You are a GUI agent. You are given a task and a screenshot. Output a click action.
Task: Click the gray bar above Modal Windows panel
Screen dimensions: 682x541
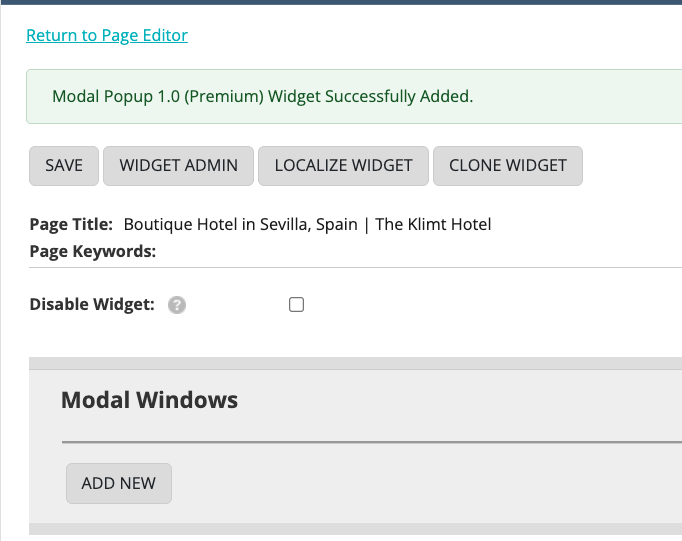(x=355, y=363)
